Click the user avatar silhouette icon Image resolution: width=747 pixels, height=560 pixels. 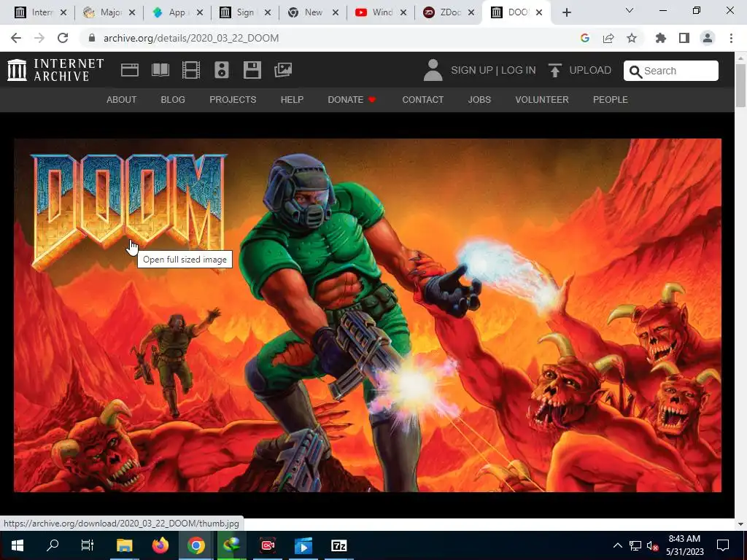(433, 70)
